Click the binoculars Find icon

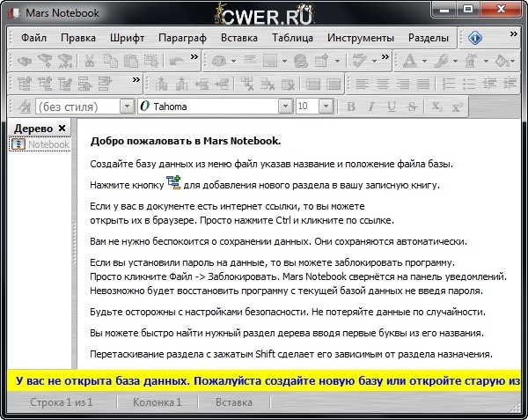pos(23,62)
